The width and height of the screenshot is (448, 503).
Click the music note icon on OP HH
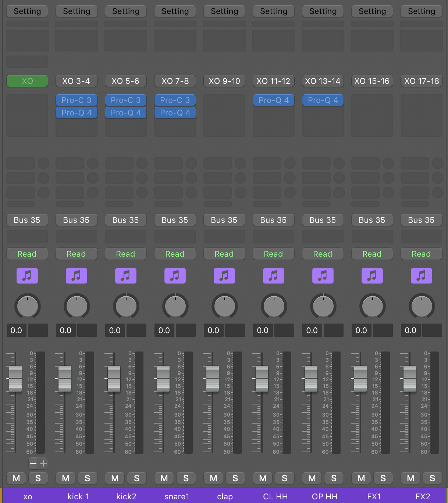point(323,276)
